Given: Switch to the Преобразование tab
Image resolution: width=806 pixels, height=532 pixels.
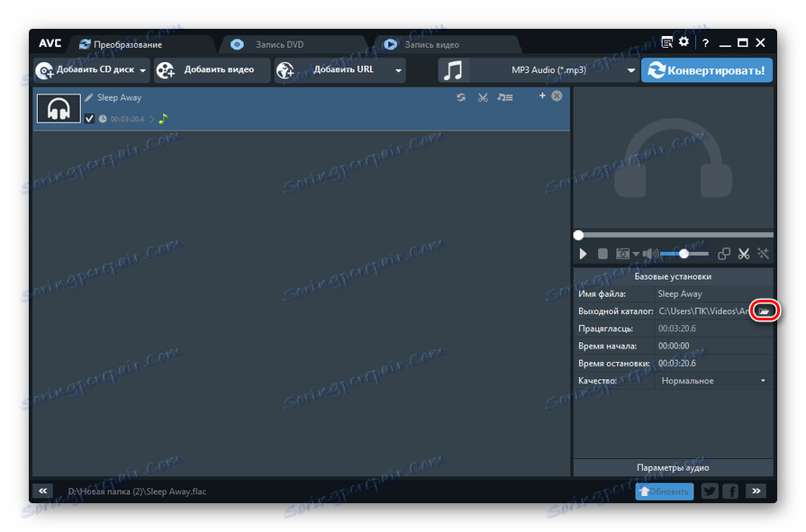Looking at the screenshot, I should click(x=121, y=45).
